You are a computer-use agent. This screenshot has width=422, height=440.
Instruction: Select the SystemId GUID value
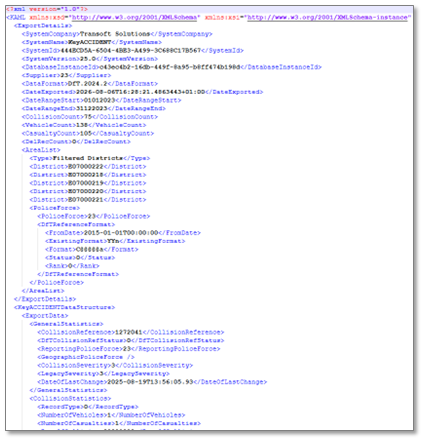(131, 51)
